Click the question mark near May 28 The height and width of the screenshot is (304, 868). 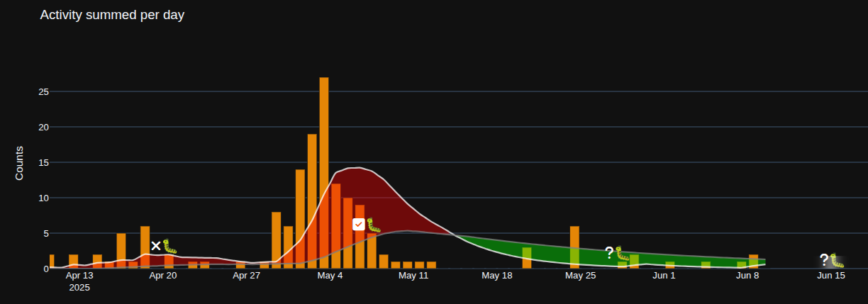click(608, 252)
